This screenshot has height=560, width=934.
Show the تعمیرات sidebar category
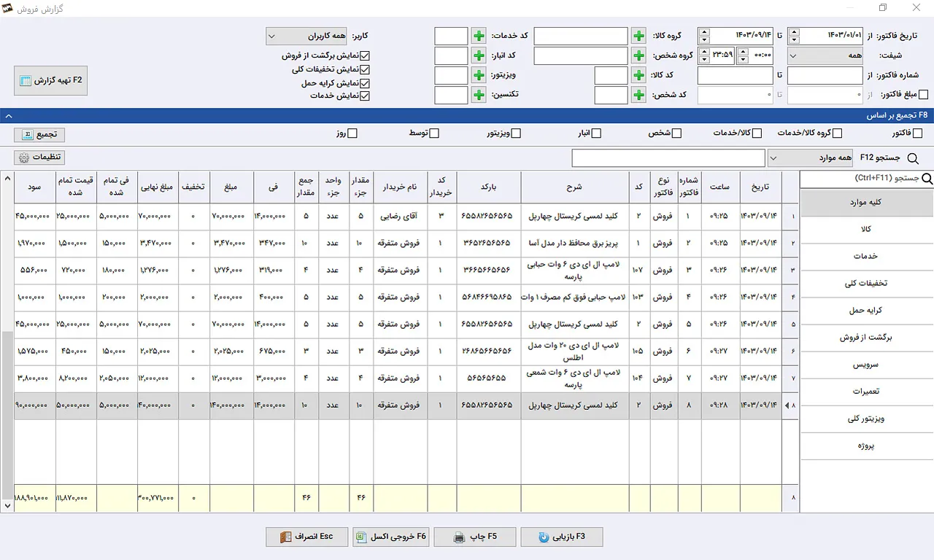click(x=867, y=392)
